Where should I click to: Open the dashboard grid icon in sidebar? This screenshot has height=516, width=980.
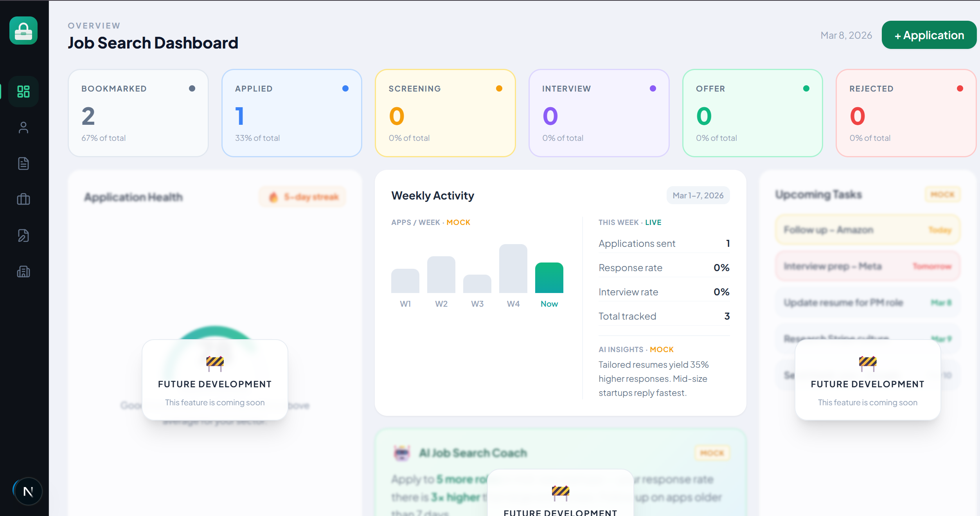tap(23, 92)
